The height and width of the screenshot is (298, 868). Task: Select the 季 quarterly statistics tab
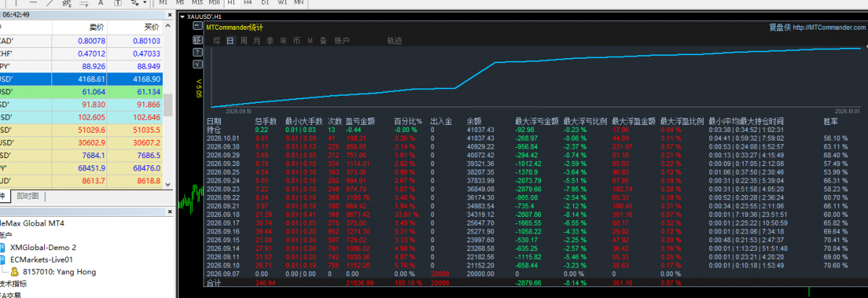[270, 41]
